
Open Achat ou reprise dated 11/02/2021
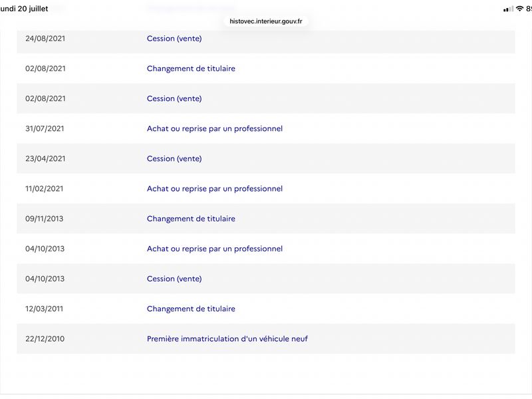pyautogui.click(x=214, y=189)
